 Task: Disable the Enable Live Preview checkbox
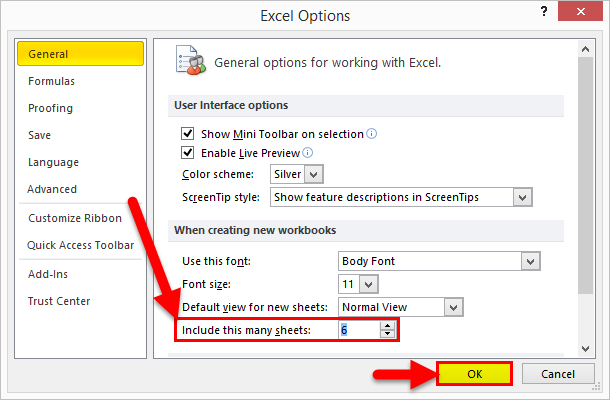click(187, 153)
